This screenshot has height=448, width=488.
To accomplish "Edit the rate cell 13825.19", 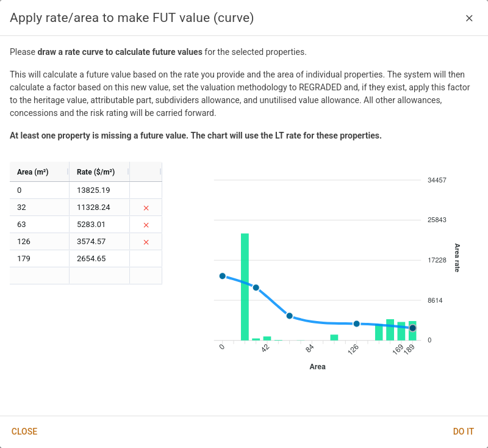I will pyautogui.click(x=99, y=190).
